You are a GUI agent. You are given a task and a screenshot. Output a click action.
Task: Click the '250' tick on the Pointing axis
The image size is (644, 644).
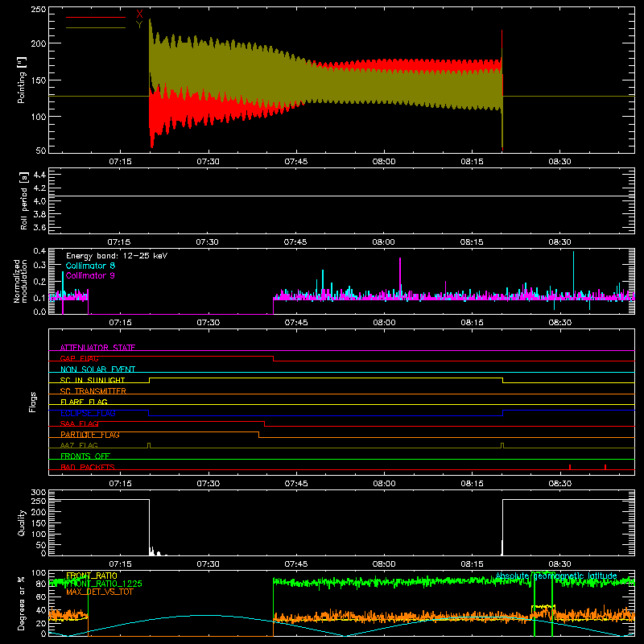[x=39, y=10]
